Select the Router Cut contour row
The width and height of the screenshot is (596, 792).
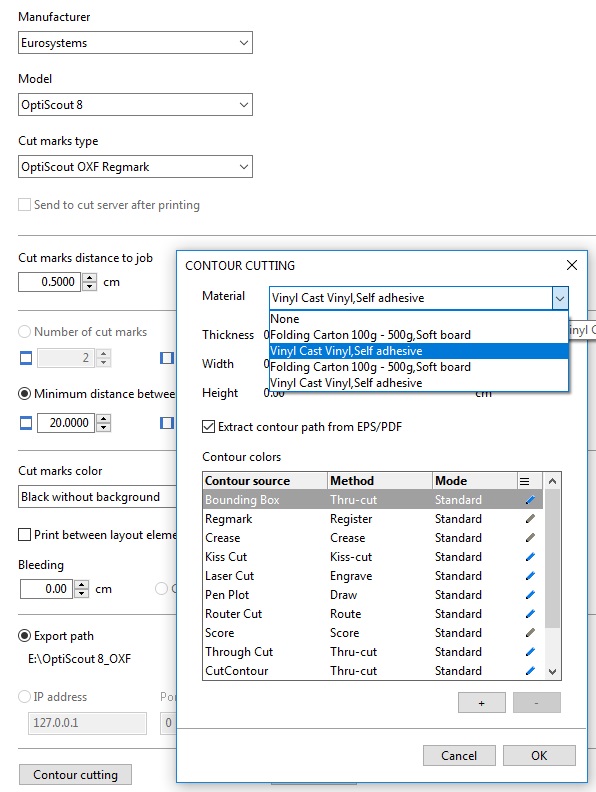[373, 614]
